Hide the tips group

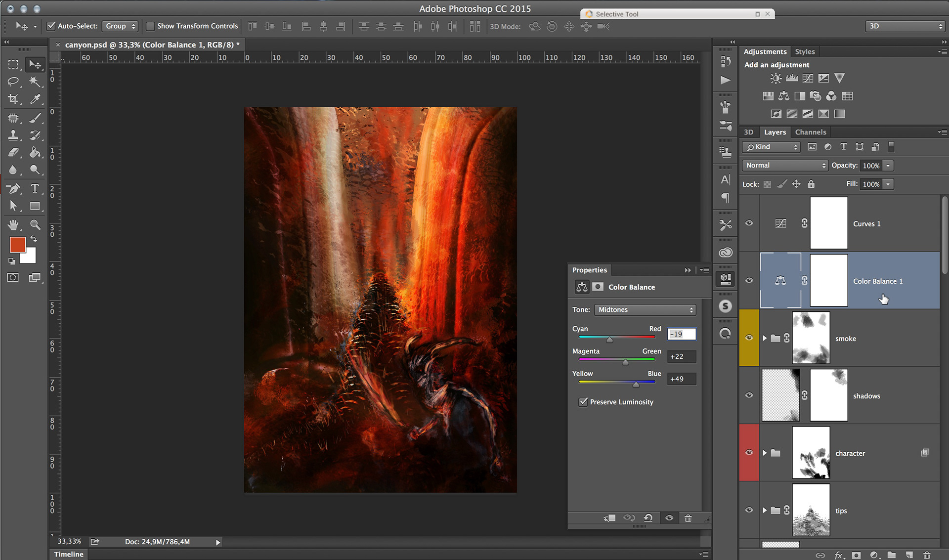tap(749, 510)
